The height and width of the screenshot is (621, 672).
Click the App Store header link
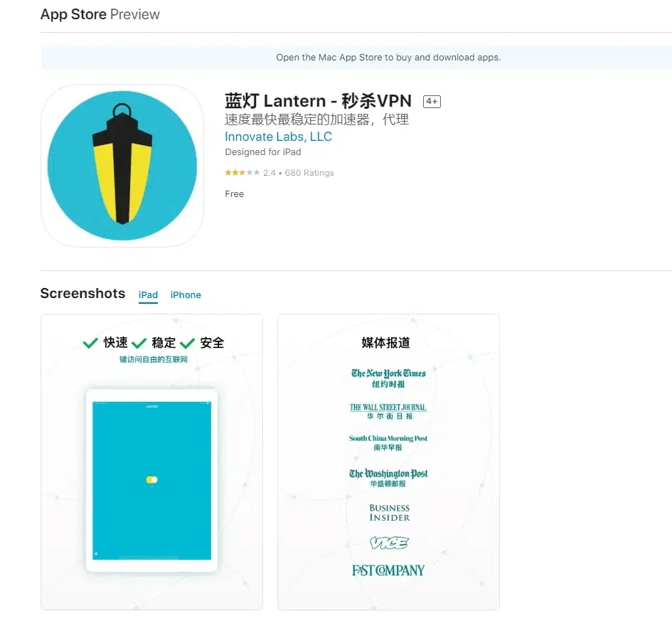(73, 15)
